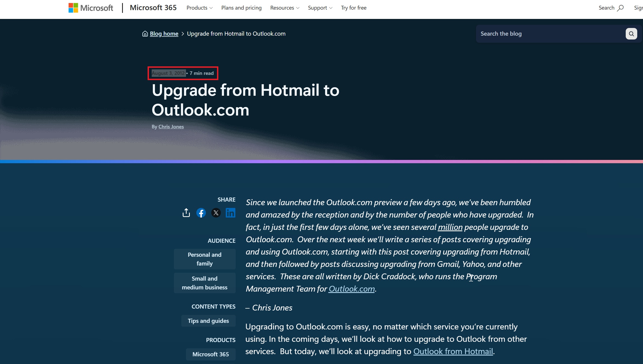Image resolution: width=643 pixels, height=364 pixels.
Task: Share article on LinkedIn
Action: [x=230, y=213]
